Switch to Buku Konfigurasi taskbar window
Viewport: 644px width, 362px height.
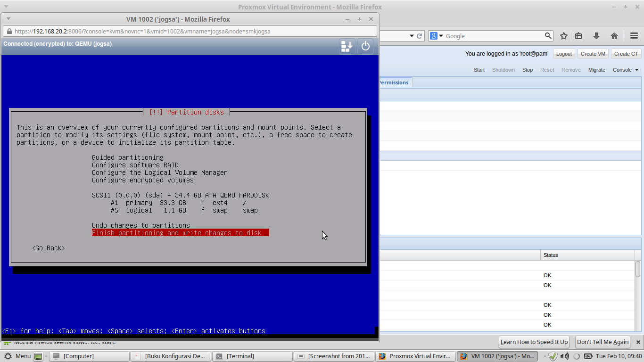pyautogui.click(x=171, y=356)
